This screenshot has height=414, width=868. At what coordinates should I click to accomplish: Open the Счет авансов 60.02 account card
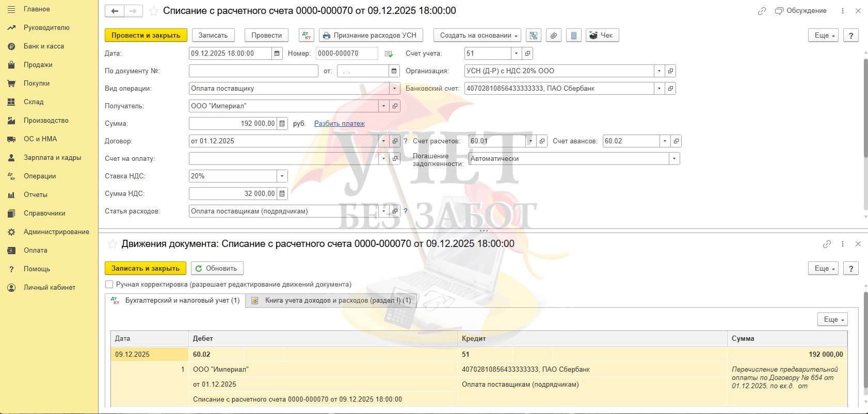[x=676, y=141]
